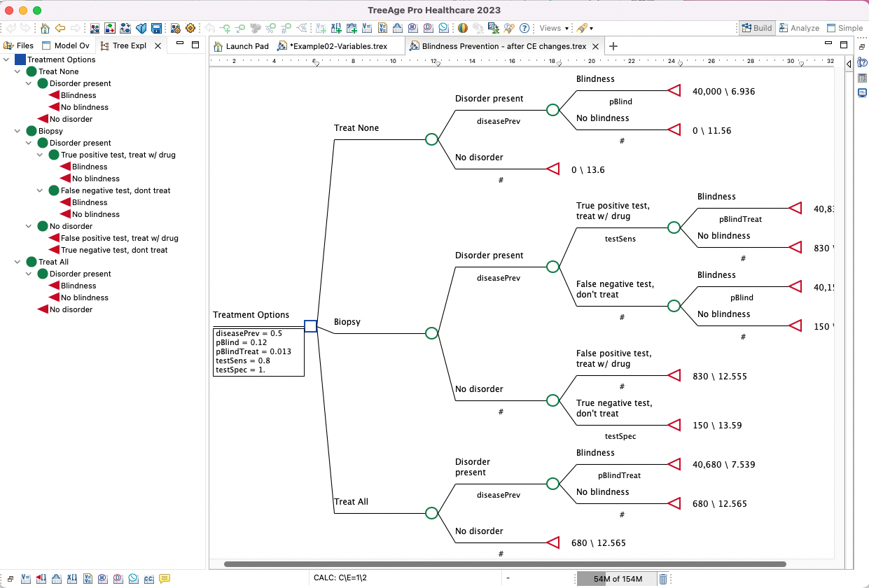Click the trash icon in the status bar

tap(662, 579)
